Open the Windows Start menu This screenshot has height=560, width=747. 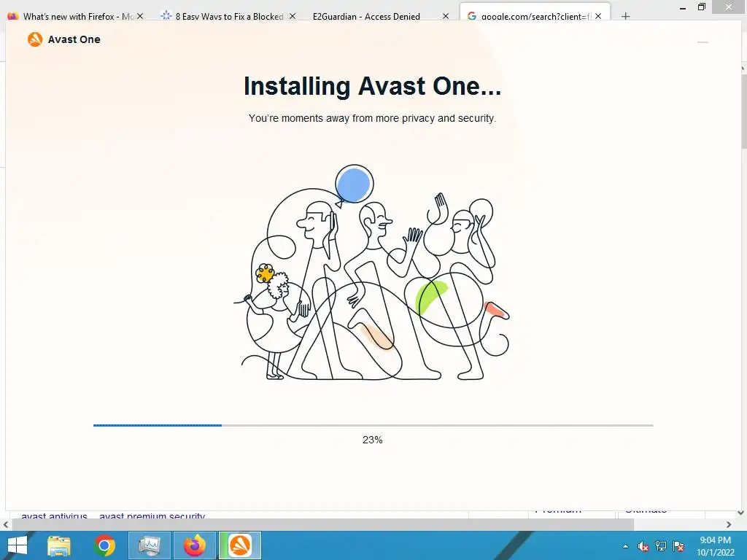18,545
